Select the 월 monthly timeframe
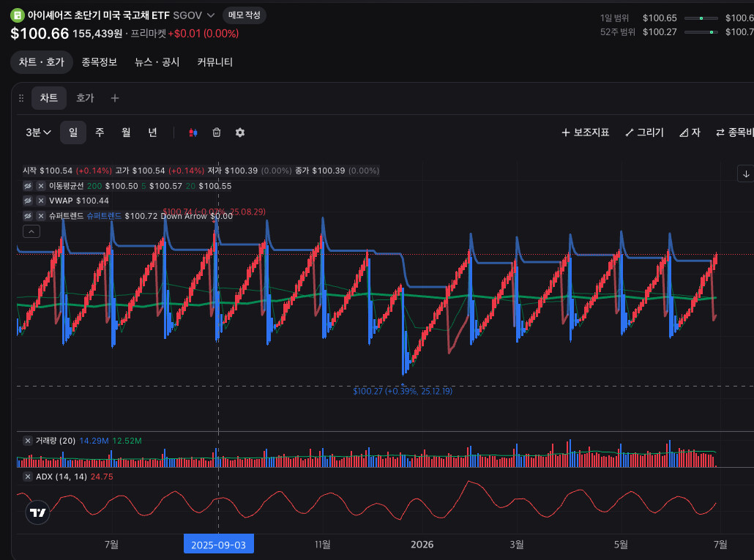This screenshot has height=560, width=754. (x=126, y=132)
